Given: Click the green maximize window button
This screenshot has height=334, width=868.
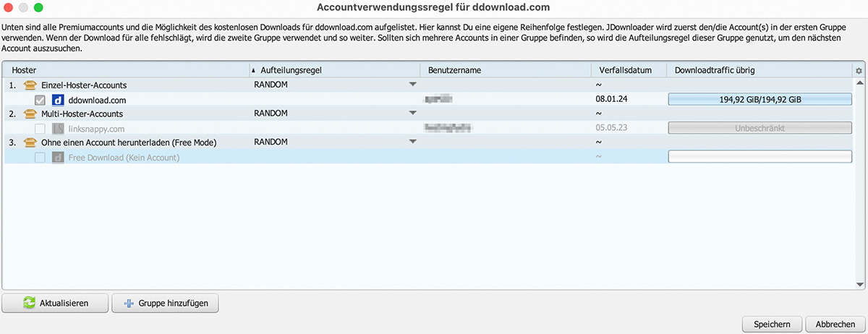Looking at the screenshot, I should pos(38,7).
